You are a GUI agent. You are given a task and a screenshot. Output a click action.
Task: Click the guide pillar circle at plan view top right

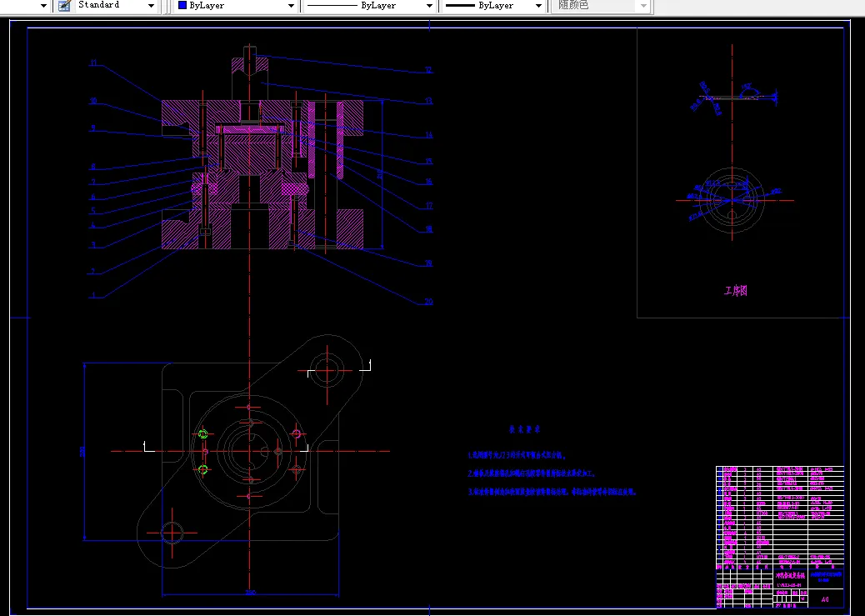pos(327,370)
